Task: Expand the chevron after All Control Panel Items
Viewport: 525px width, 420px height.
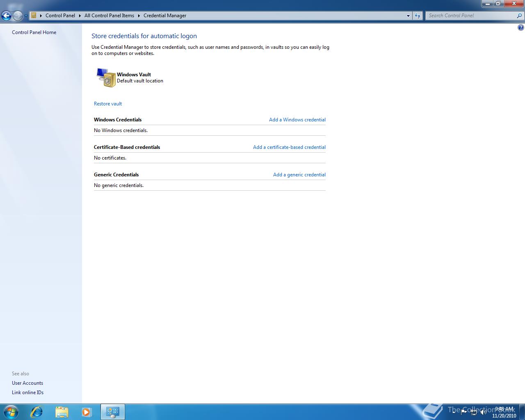Action: point(139,16)
